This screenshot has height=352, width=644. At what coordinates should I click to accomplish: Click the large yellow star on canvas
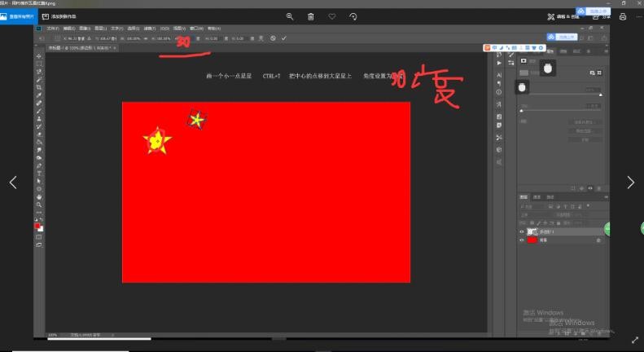click(x=157, y=141)
